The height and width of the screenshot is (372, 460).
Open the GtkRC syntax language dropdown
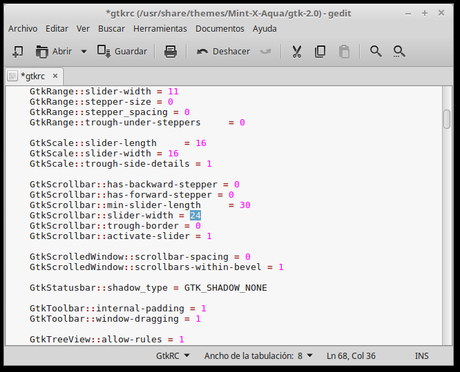(173, 356)
